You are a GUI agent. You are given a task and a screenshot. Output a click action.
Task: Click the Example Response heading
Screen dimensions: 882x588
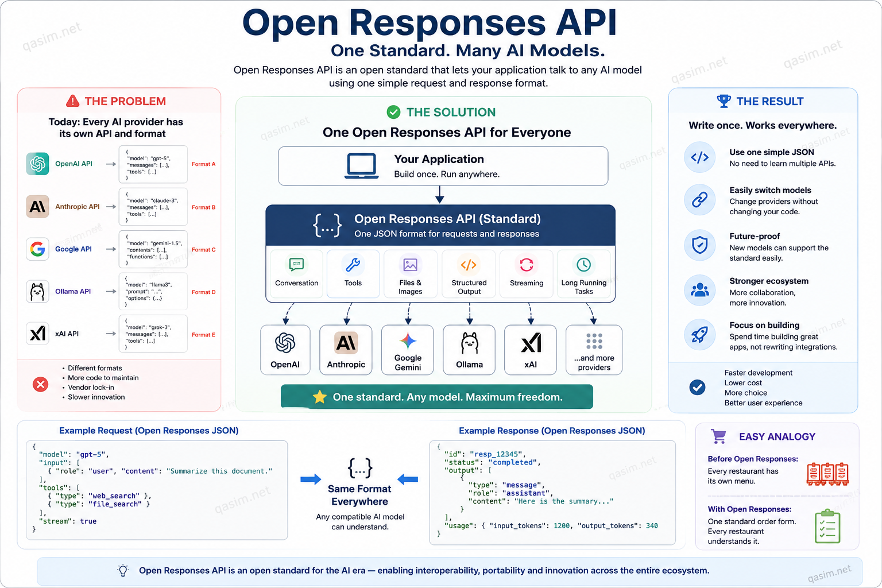(x=552, y=431)
